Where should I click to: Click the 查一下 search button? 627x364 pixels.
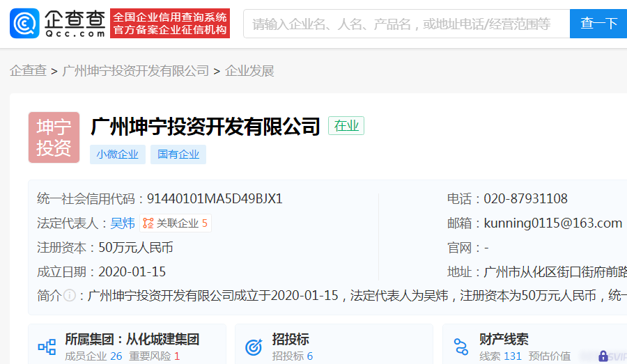coord(598,24)
